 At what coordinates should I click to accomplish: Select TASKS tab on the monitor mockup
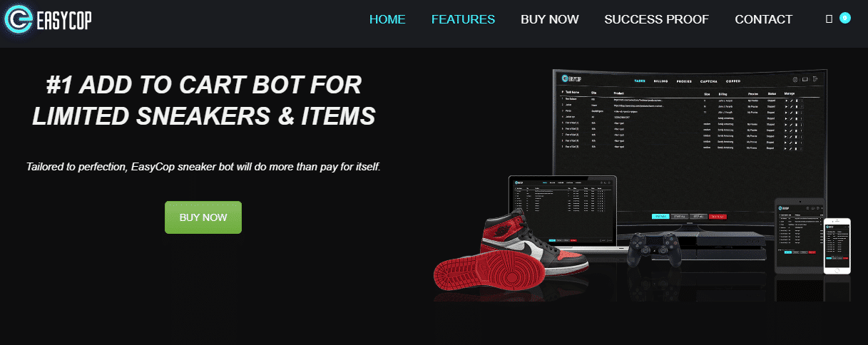(x=640, y=82)
